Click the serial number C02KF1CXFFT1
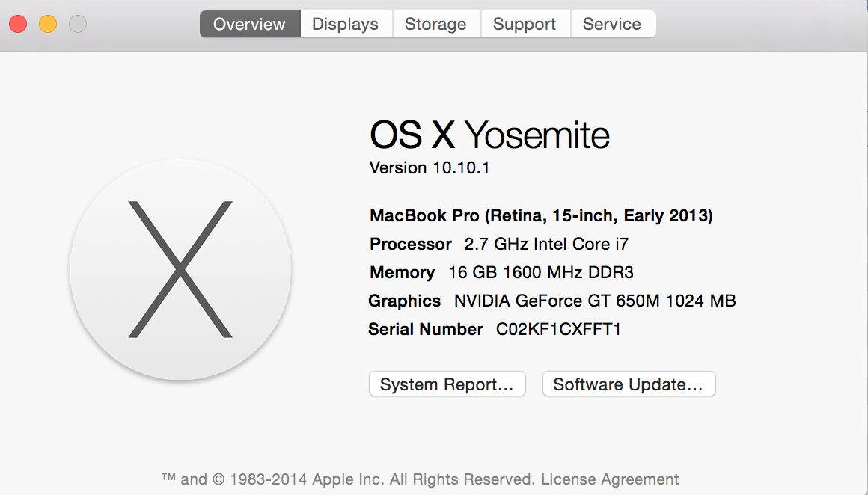This screenshot has width=868, height=495. 558,329
